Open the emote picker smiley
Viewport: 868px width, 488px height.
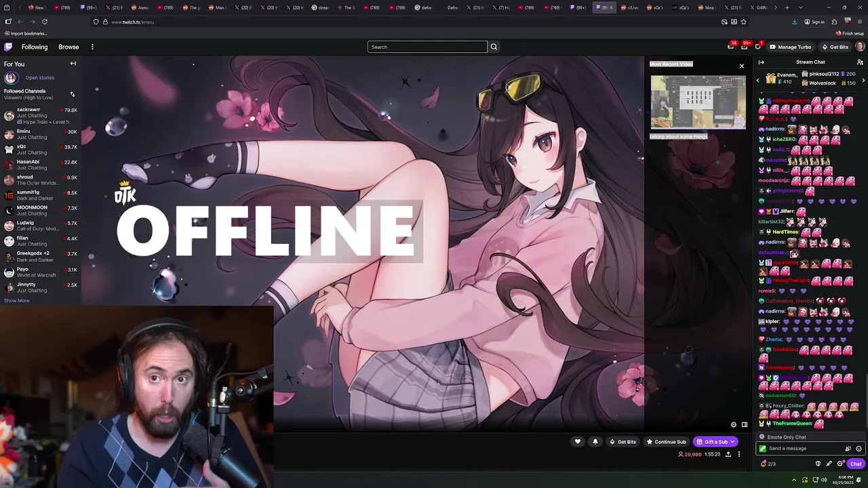click(859, 449)
